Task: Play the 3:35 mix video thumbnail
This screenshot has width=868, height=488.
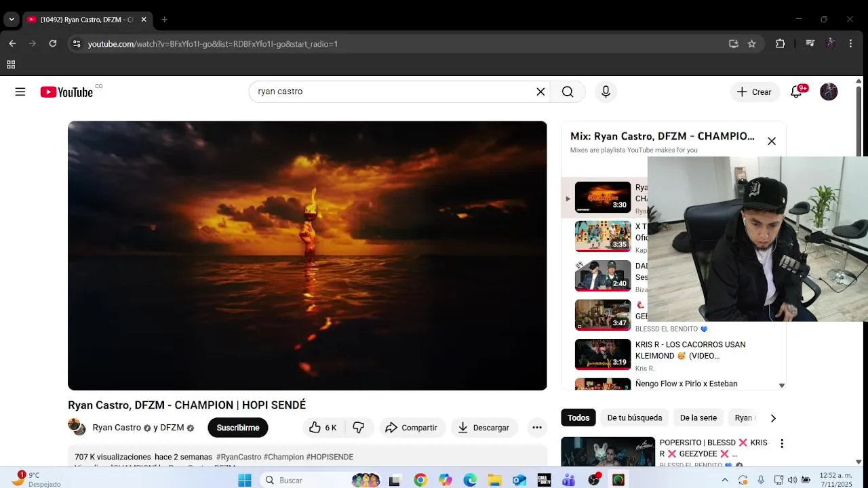Action: 603,237
